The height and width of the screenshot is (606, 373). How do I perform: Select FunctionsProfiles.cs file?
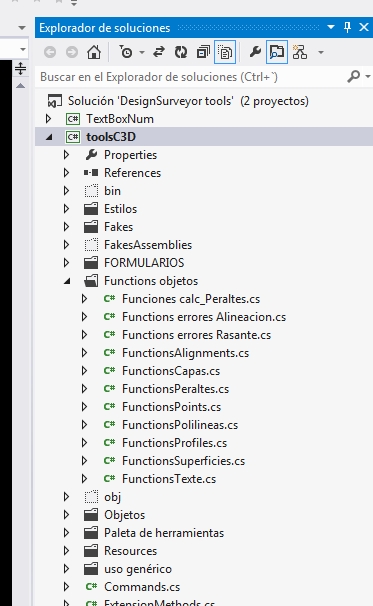point(175,443)
